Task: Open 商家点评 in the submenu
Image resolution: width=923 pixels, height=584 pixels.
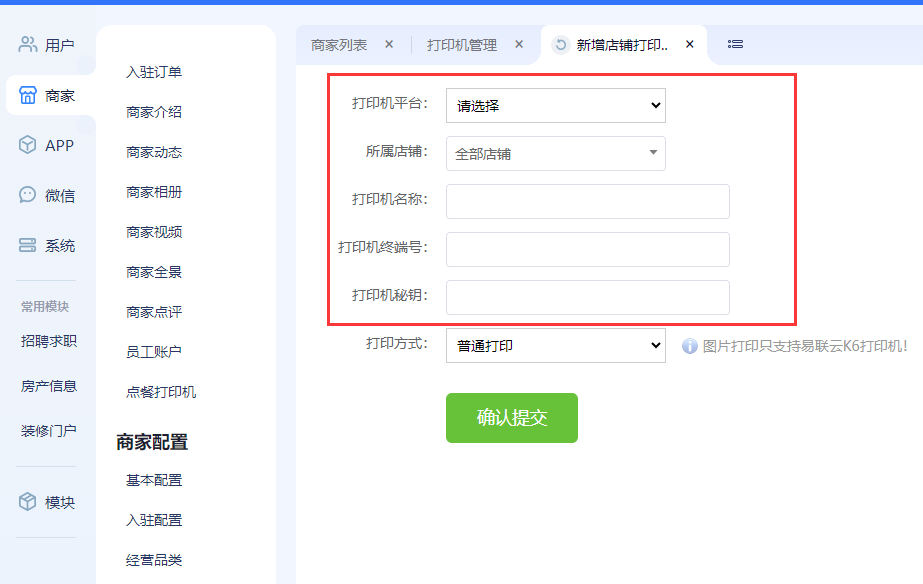Action: (x=154, y=312)
